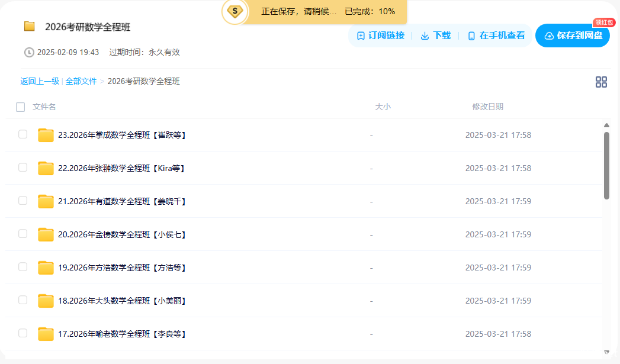Click 保存到网盘 button

(572, 36)
